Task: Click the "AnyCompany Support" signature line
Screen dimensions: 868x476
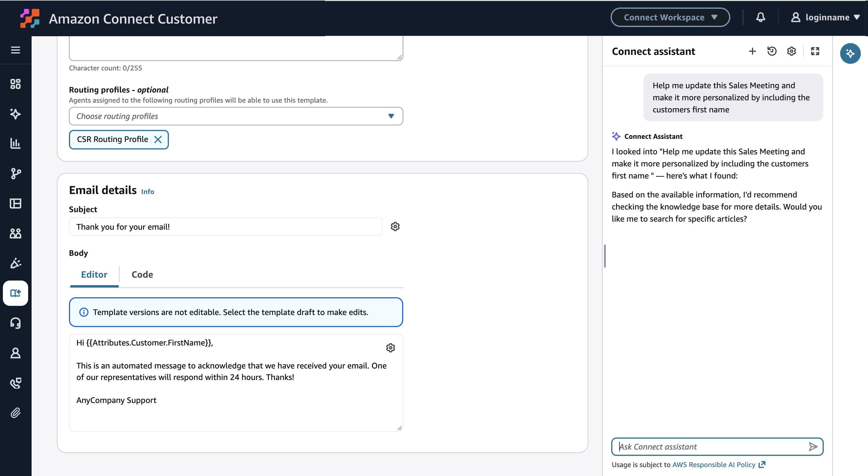Action: [116, 400]
